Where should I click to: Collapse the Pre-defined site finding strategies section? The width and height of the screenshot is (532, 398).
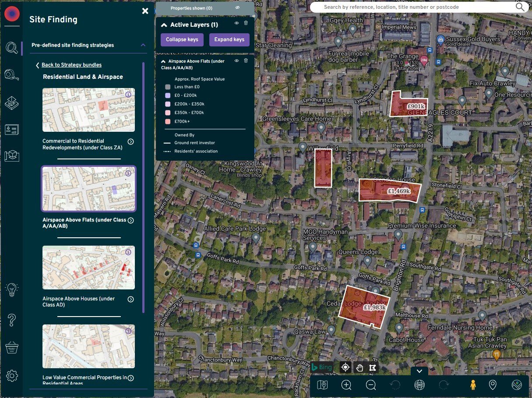(x=143, y=45)
